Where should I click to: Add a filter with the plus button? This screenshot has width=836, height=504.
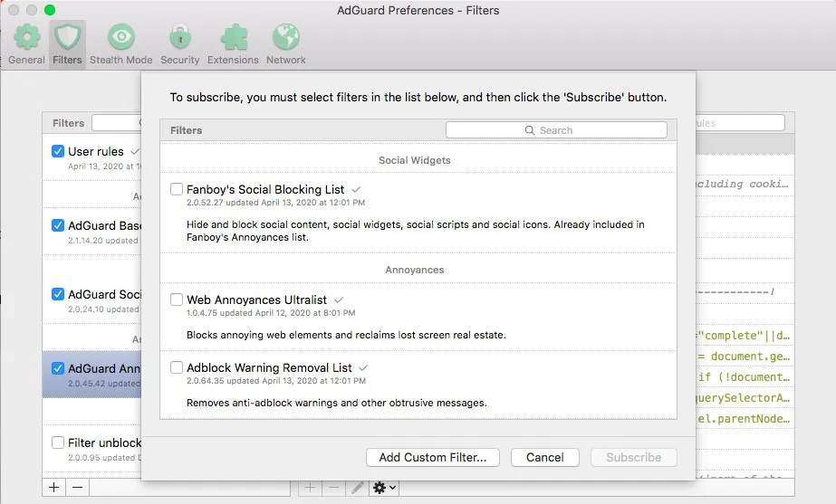[x=53, y=487]
